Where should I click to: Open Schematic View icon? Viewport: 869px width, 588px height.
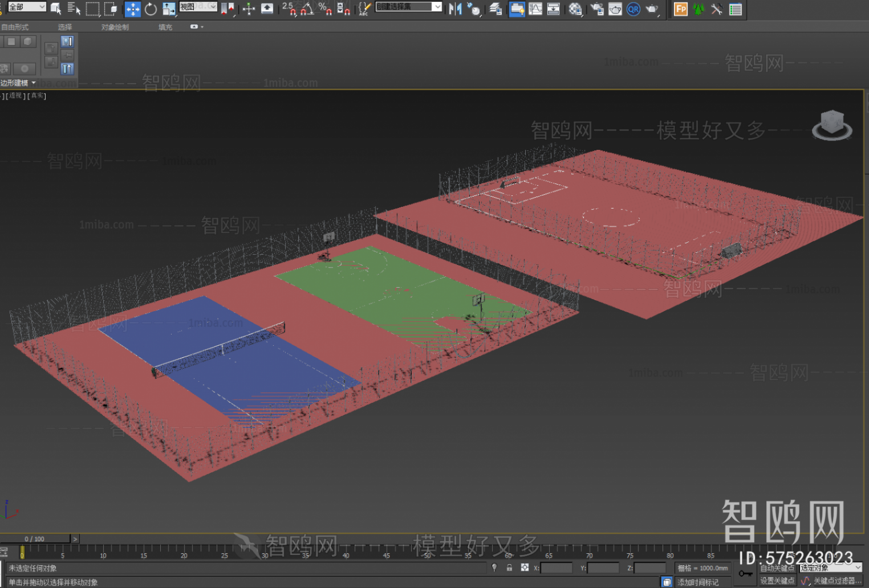[553, 9]
